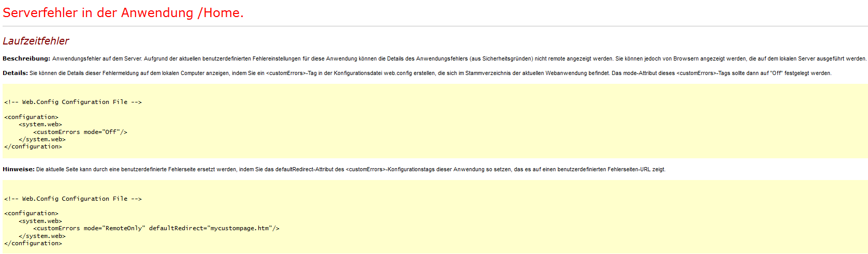Click the text 'defaultRedirect-Attribut' in Hinweise paragraph
This screenshot has width=868, height=254.
coord(304,169)
